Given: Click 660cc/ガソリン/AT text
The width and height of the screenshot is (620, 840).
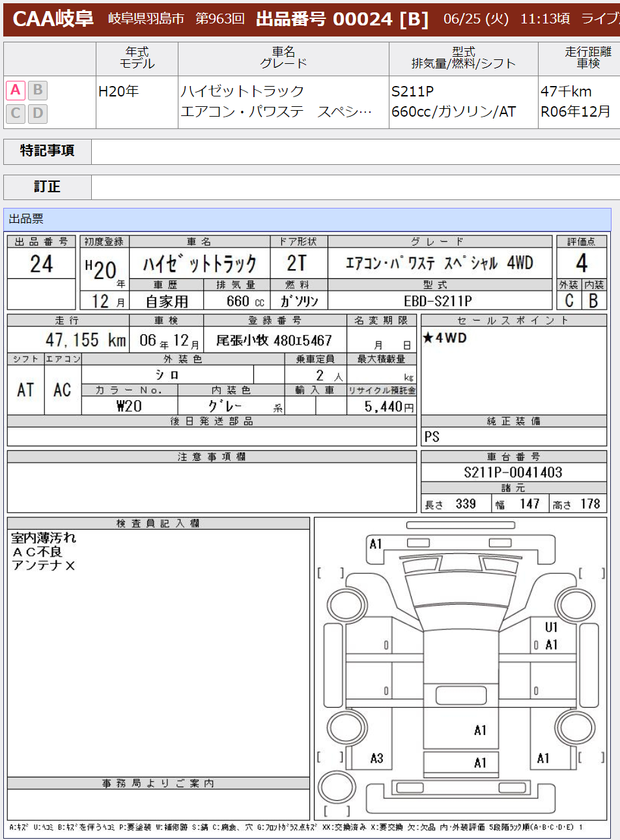Looking at the screenshot, I should (x=454, y=112).
